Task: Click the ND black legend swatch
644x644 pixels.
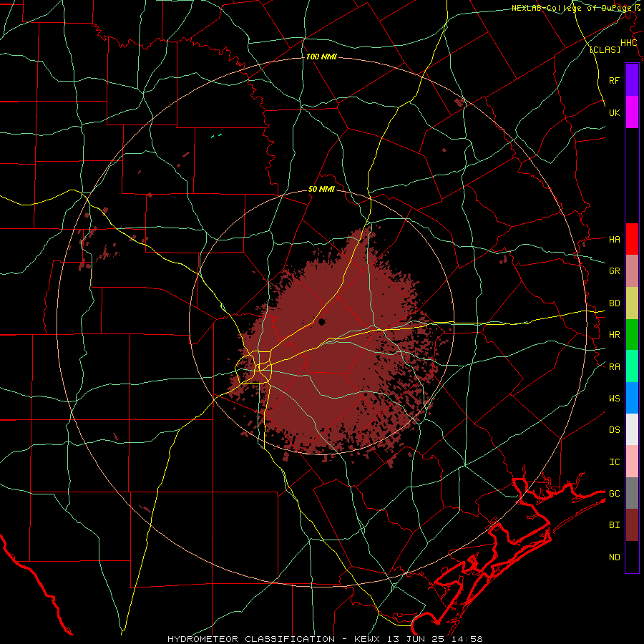Action: 632,557
